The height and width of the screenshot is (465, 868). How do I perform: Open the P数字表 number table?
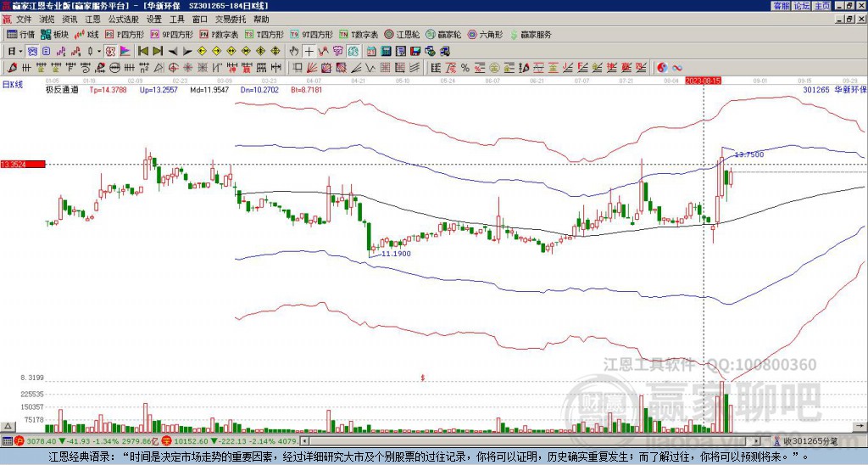220,34
